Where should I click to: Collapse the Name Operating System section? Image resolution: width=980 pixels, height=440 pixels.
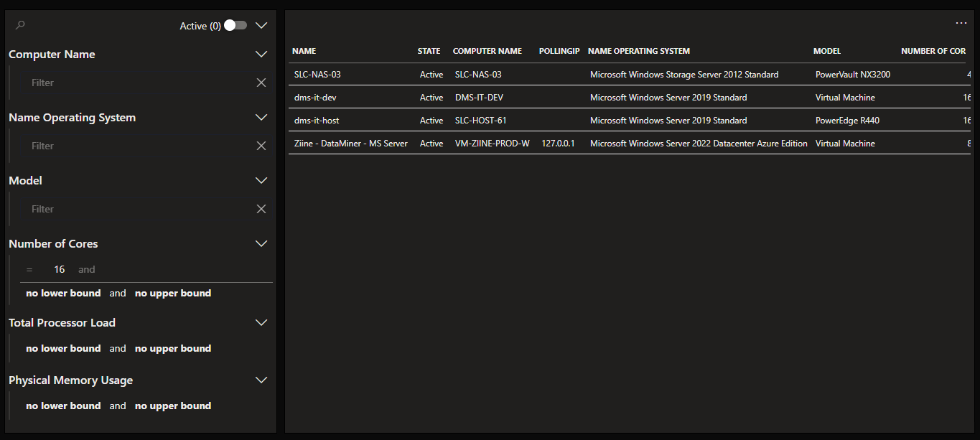coord(261,118)
